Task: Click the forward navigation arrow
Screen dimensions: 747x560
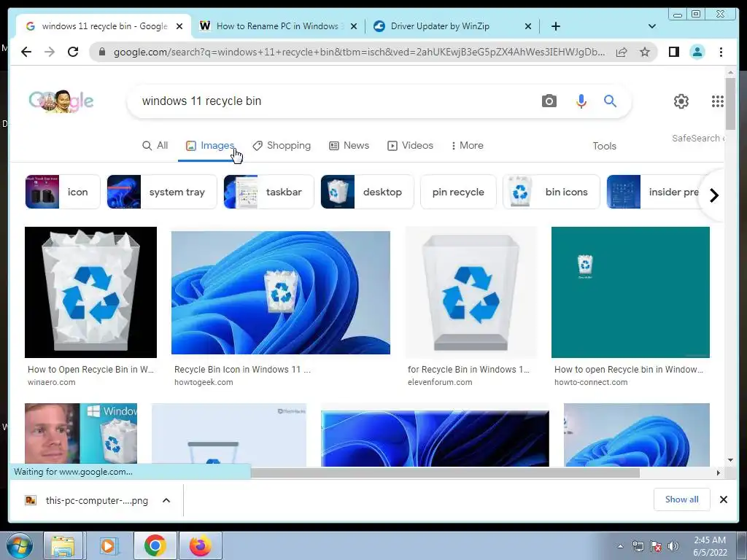Action: coord(50,52)
